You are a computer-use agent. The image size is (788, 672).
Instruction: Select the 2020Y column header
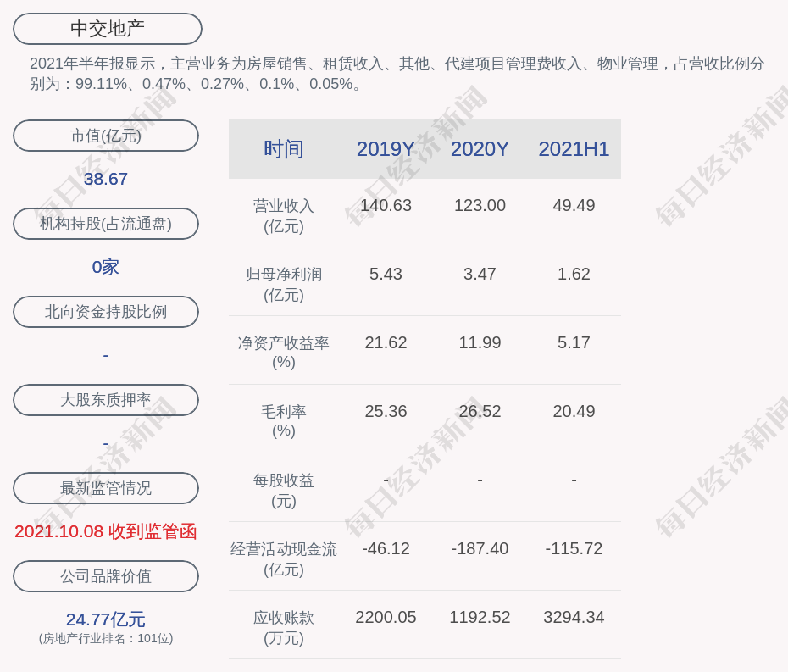[480, 149]
